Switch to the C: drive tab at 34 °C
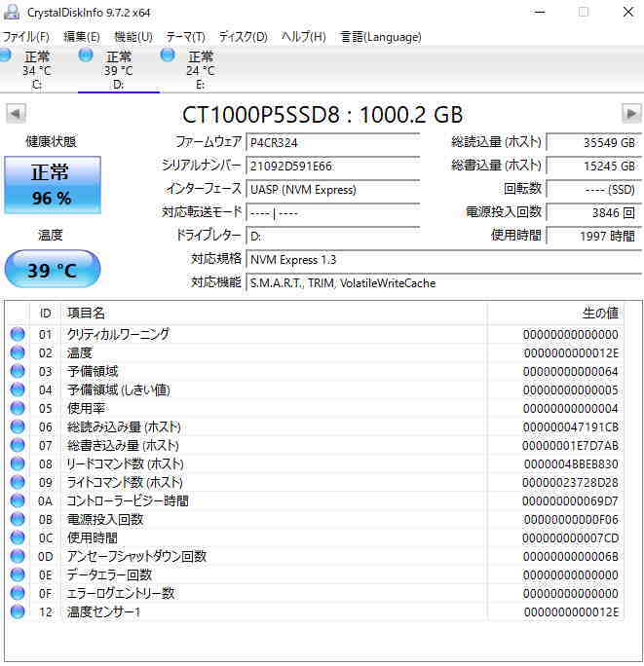This screenshot has width=644, height=666. click(37, 70)
